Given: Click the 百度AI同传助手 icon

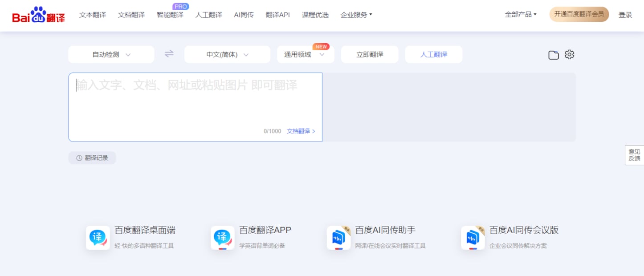Looking at the screenshot, I should coord(338,238).
